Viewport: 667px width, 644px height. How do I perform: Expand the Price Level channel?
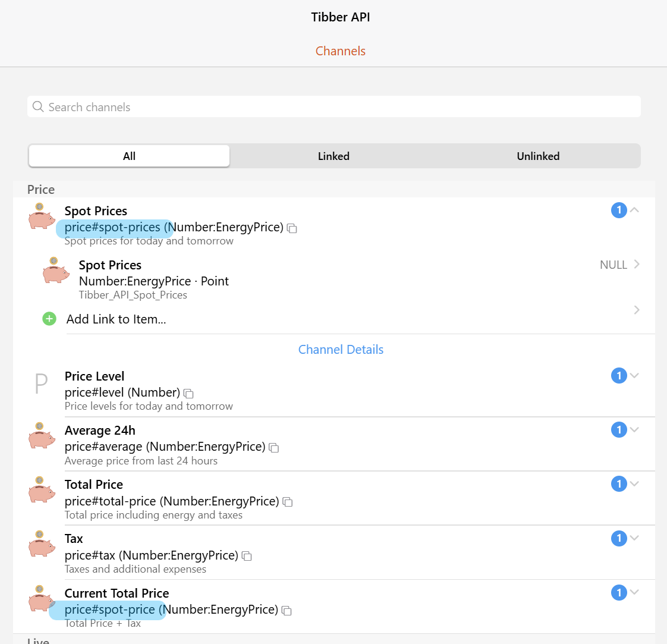click(x=635, y=375)
